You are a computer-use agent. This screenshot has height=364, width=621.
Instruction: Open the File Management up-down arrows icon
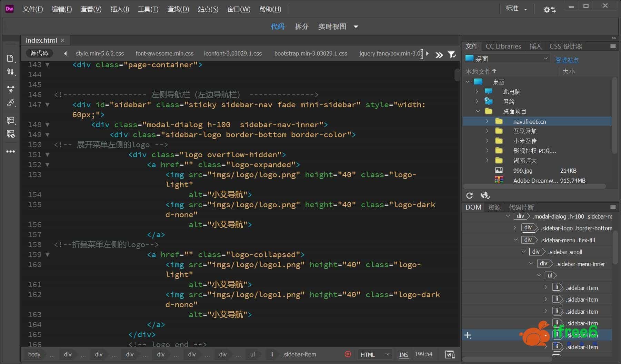coord(10,72)
